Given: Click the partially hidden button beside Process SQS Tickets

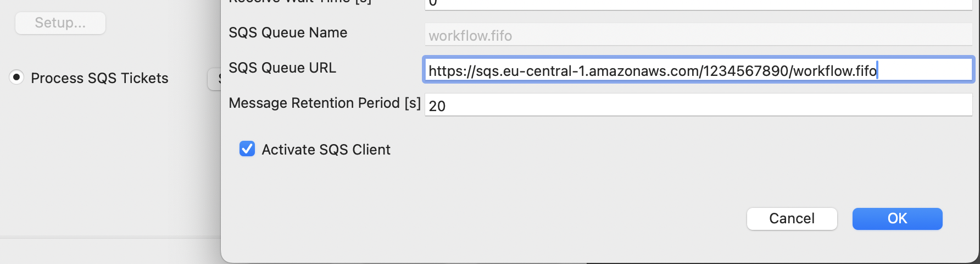Looking at the screenshot, I should pyautogui.click(x=215, y=79).
